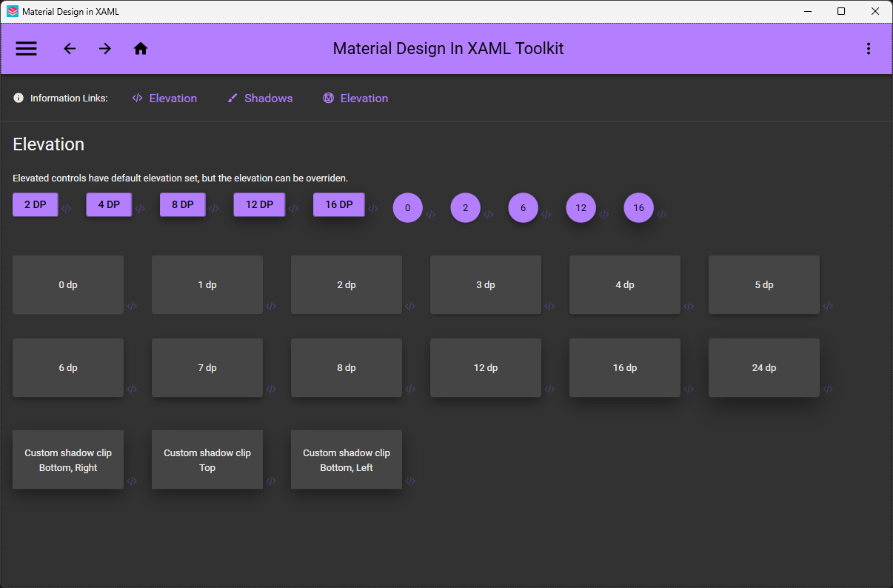Click the home icon
Screen dimensions: 893x588
click(x=141, y=49)
